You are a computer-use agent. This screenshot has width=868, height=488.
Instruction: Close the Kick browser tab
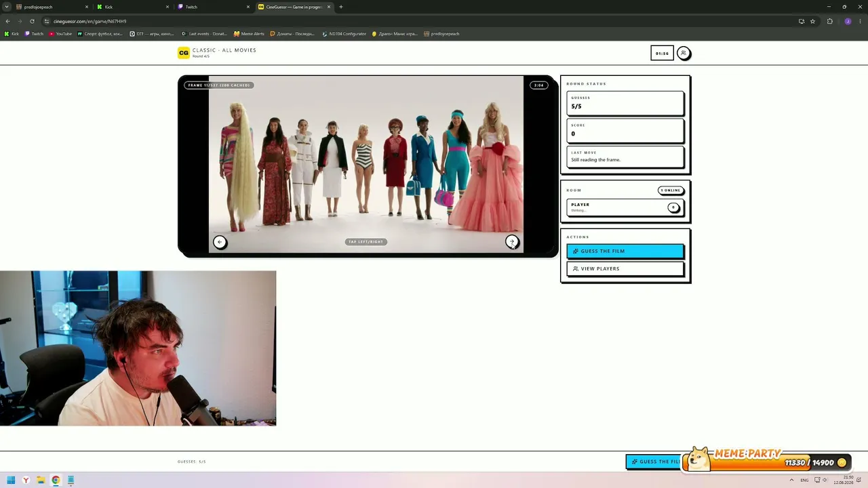pos(167,7)
